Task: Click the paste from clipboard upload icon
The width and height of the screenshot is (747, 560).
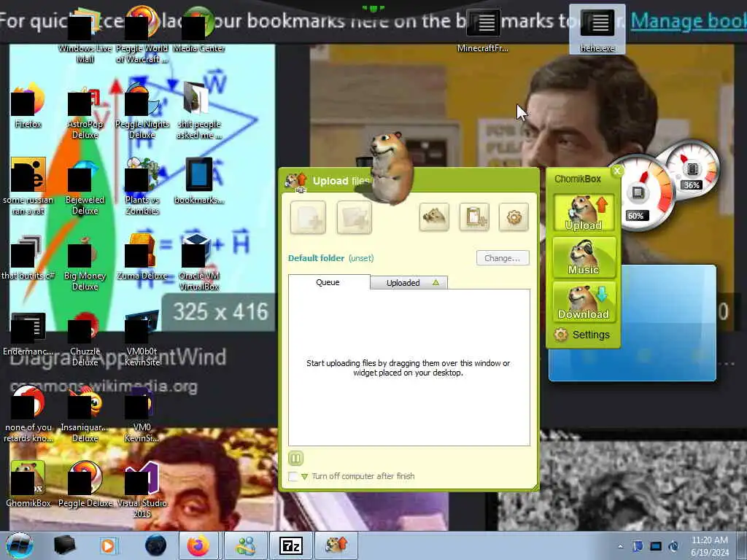Action: point(474,217)
